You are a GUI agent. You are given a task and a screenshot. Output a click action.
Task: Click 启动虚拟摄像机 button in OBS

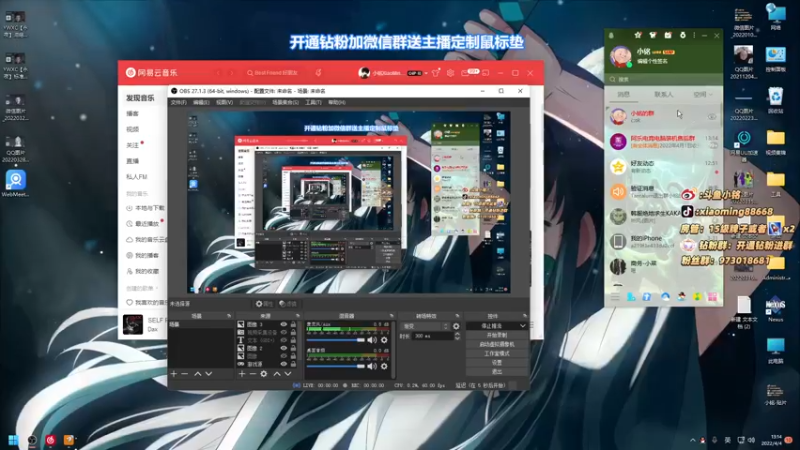pyautogui.click(x=496, y=344)
